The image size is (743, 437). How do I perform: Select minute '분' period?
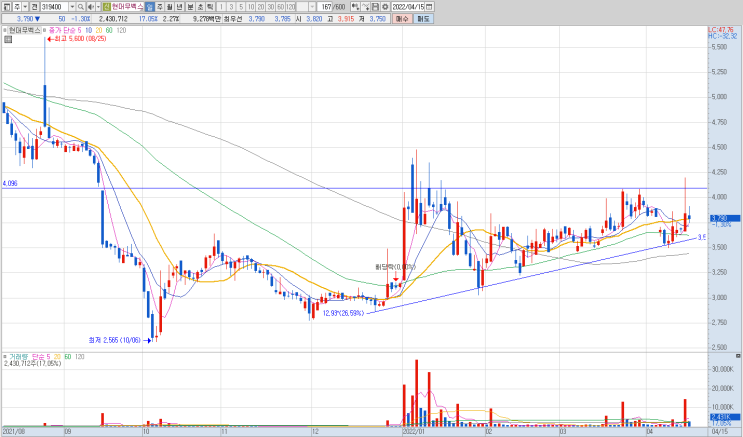click(x=190, y=7)
